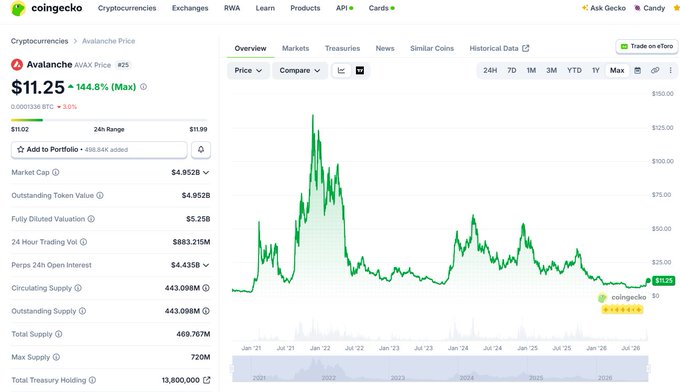Click the Outstanding Token Value info icon

tap(100, 196)
